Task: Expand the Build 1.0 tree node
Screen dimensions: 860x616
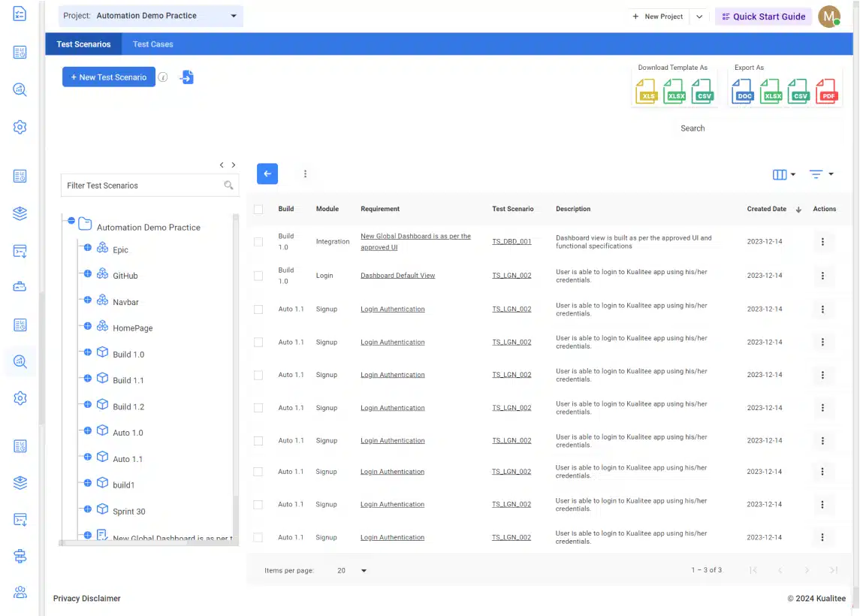Action: click(87, 354)
